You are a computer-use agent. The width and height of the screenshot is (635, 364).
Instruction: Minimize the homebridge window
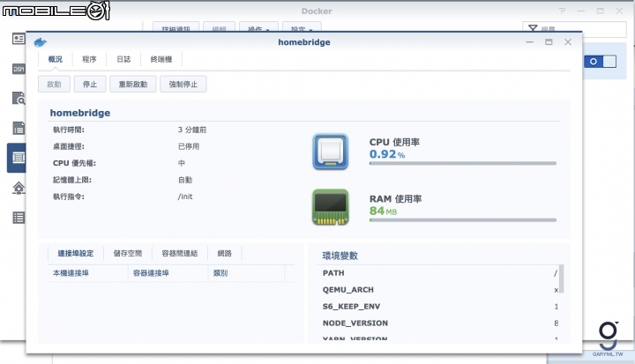[530, 42]
